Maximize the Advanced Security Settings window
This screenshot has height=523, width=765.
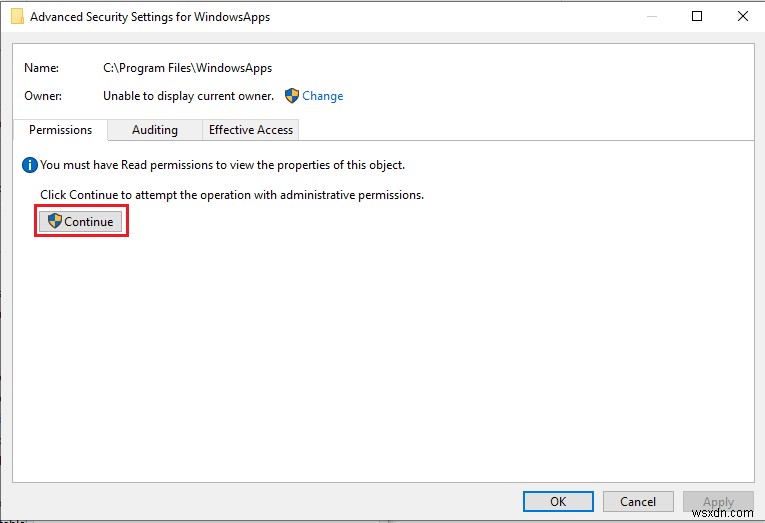pos(697,16)
